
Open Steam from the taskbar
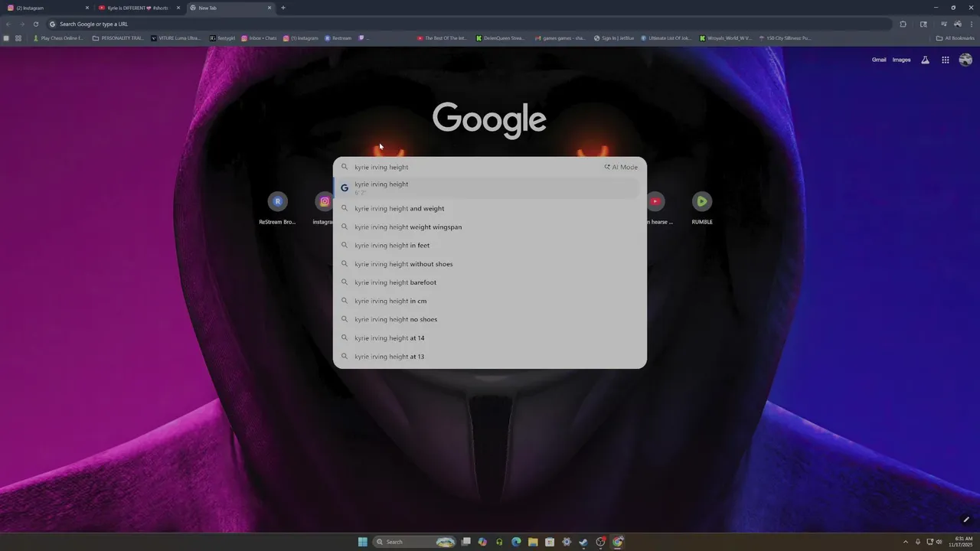tap(583, 542)
